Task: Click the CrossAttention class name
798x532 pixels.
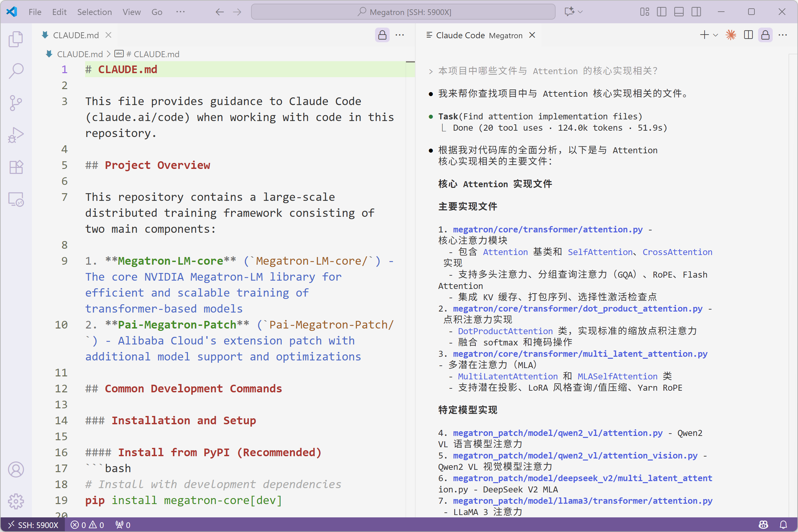Action: point(677,252)
